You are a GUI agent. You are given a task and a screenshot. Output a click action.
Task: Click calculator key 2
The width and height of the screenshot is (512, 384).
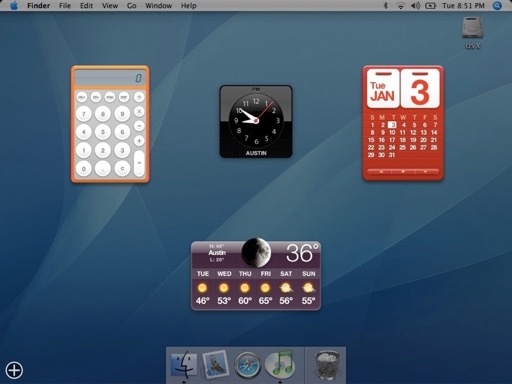click(103, 151)
